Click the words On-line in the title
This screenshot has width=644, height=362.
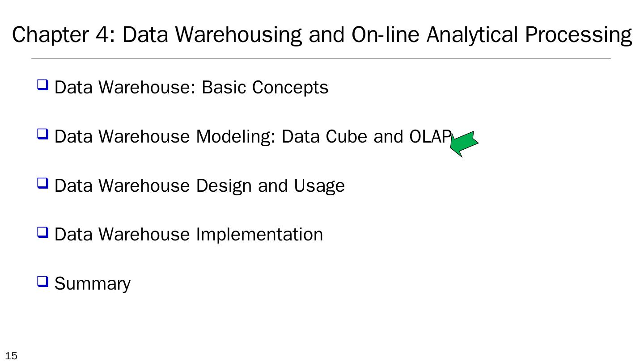click(386, 34)
